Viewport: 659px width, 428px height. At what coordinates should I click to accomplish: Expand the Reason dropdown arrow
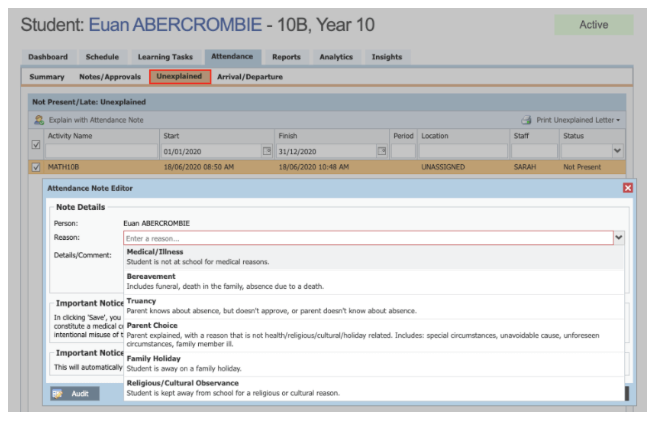click(x=619, y=238)
